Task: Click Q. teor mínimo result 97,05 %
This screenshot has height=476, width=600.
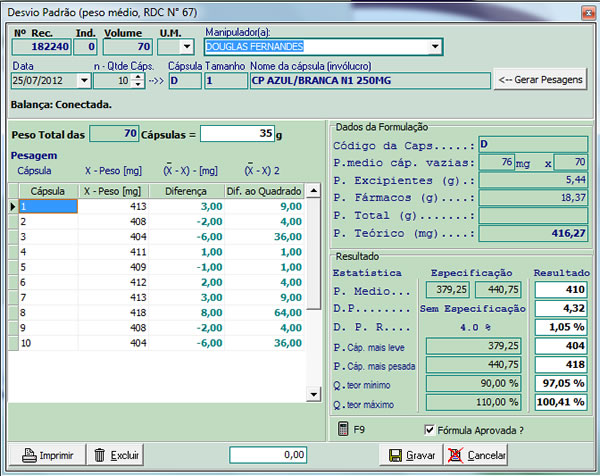Action: point(561,383)
